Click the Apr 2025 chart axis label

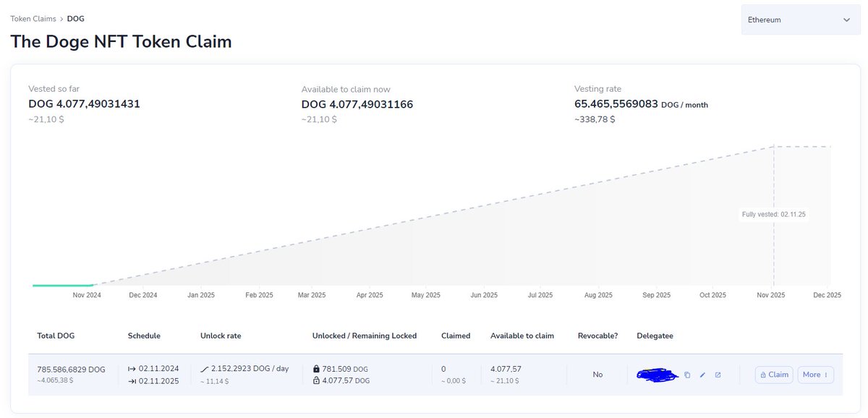[x=370, y=295]
